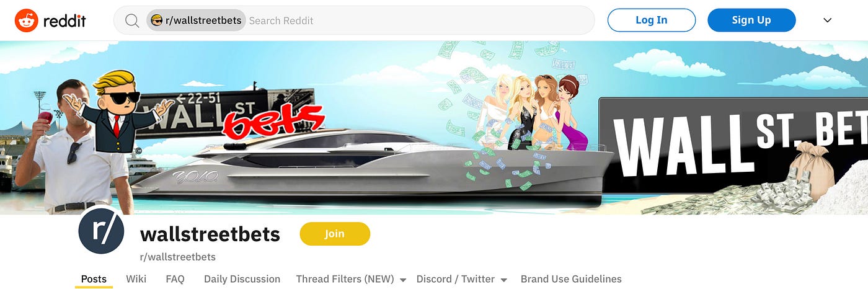This screenshot has width=868, height=289.
Task: Join the wallstreetbets community
Action: point(335,234)
